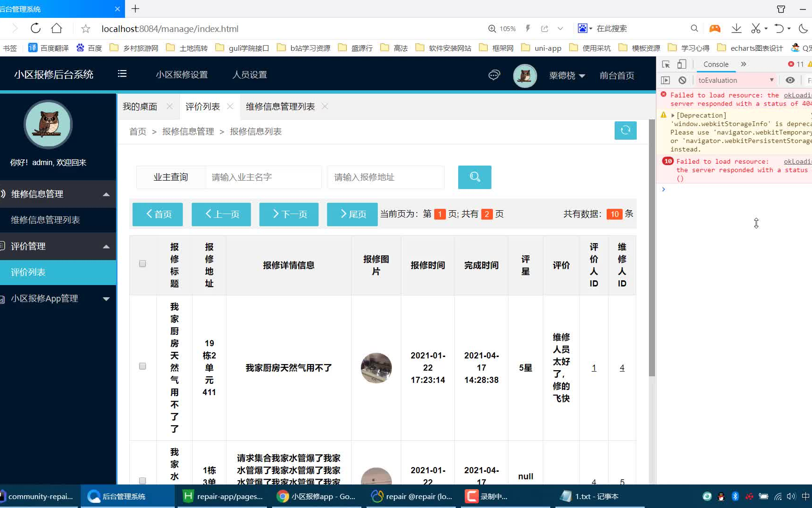Open reviewer ID link 1
This screenshot has width=812, height=508.
(x=594, y=368)
